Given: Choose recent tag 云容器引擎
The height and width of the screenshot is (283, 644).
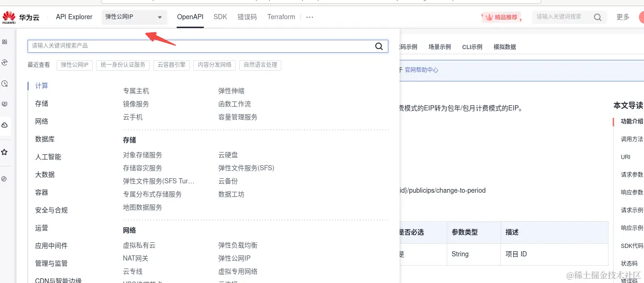Looking at the screenshot, I should 172,65.
